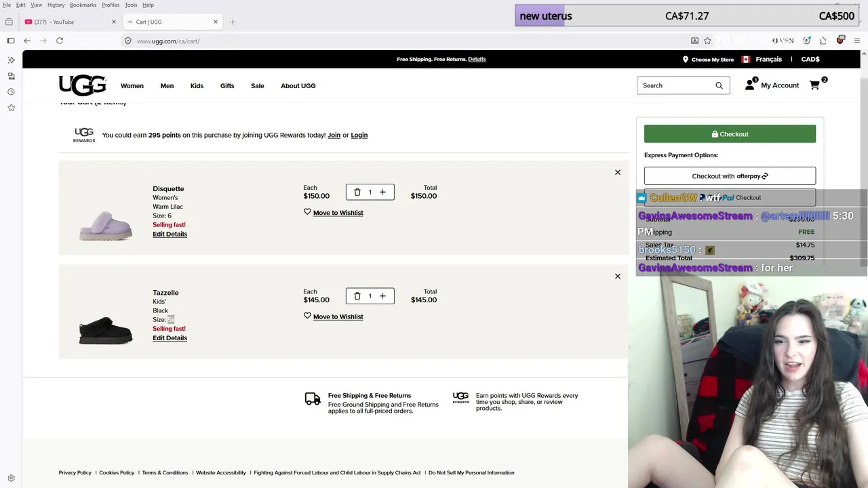This screenshot has height=488, width=868.
Task: Click the Login link in rewards banner
Action: pos(359,135)
